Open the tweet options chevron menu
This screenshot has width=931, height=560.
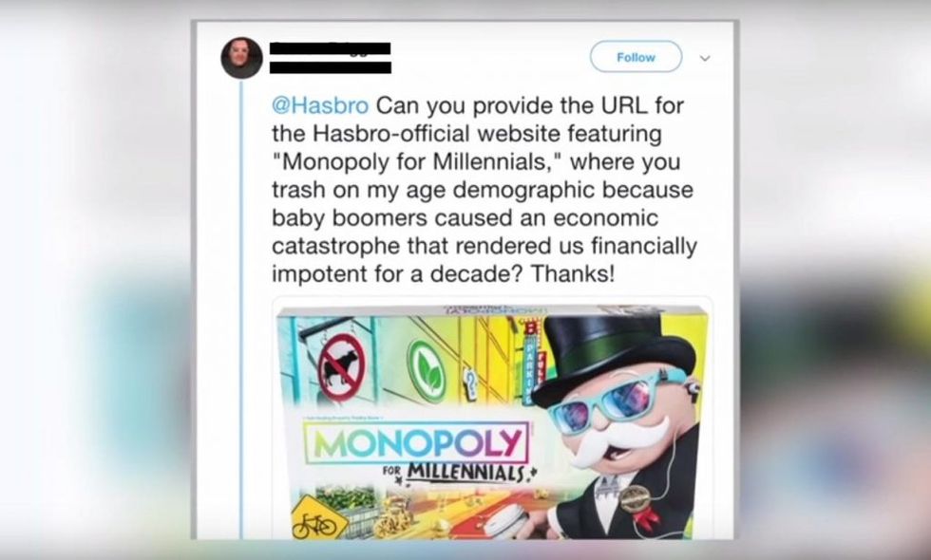pos(705,58)
